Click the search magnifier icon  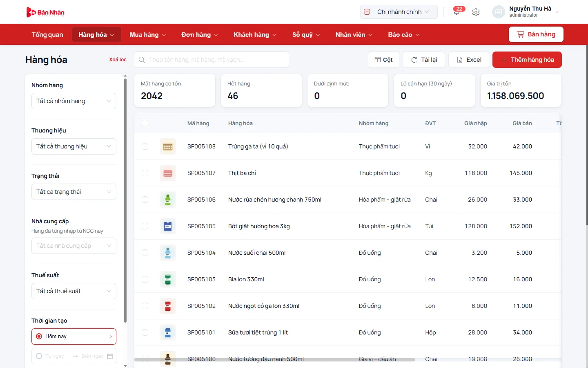coord(142,60)
